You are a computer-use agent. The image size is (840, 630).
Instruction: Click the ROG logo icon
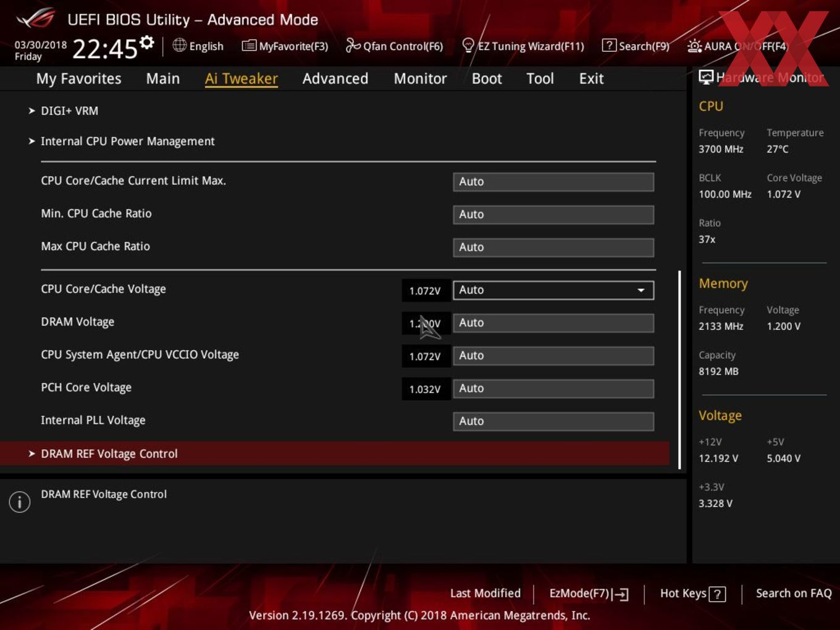(36, 19)
